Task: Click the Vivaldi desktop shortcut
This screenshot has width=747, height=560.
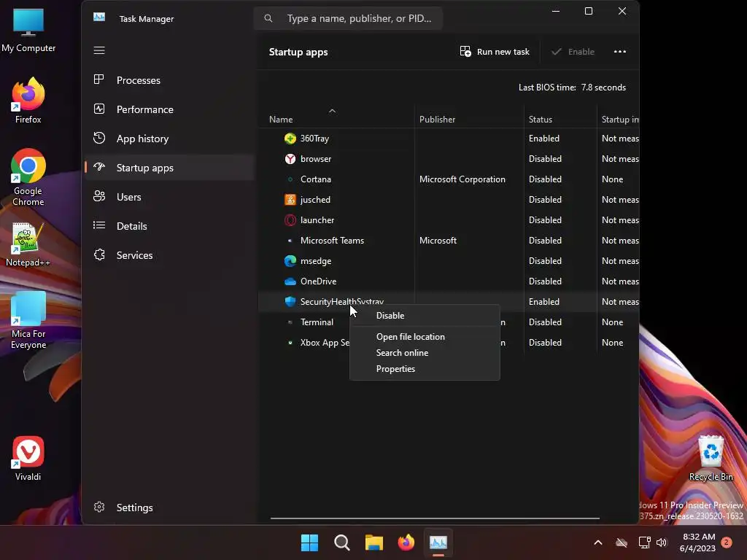Action: (28, 458)
